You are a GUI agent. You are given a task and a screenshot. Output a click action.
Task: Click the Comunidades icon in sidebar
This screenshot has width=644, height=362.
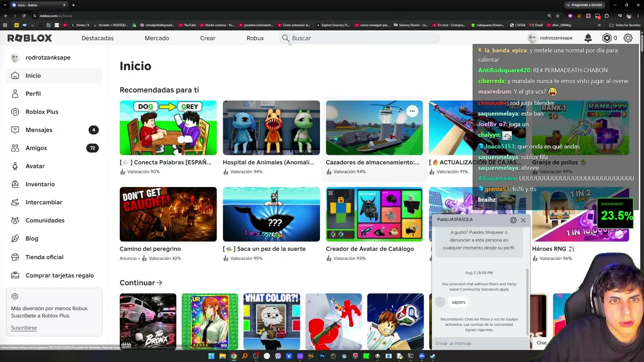tap(15, 220)
